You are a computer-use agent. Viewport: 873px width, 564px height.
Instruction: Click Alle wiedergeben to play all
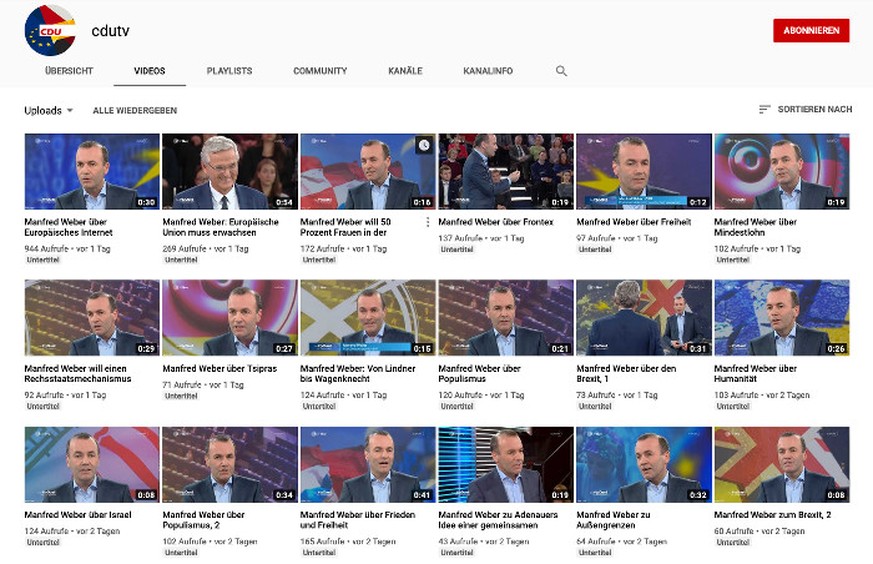(134, 110)
